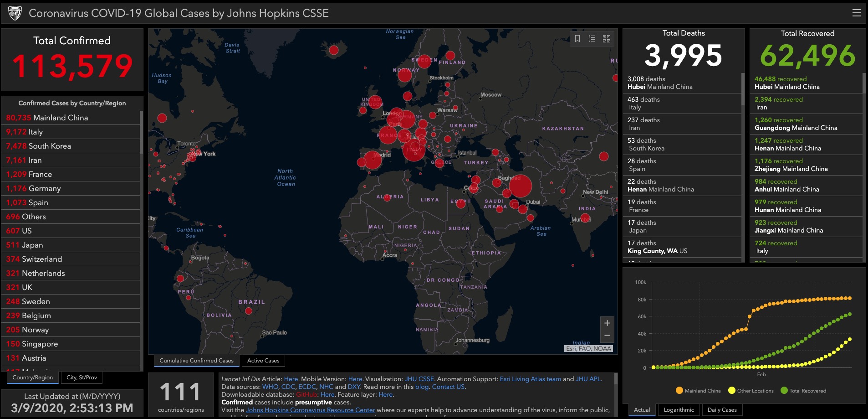Click 17 deaths King County, WA entry
The width and height of the screenshot is (868, 419).
click(x=682, y=247)
